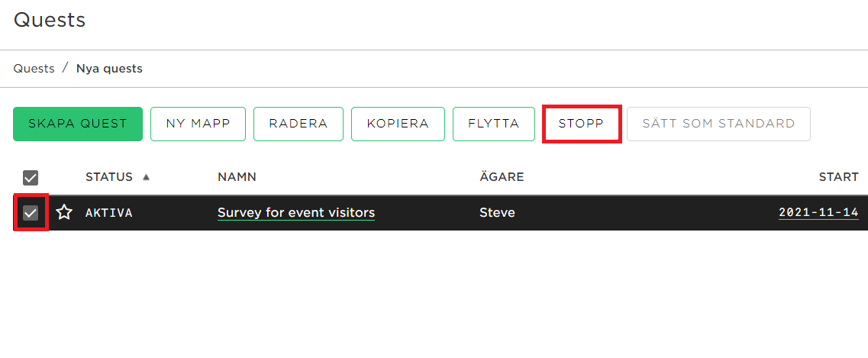Sort by the START column header
This screenshot has width=868, height=358.
[x=839, y=177]
